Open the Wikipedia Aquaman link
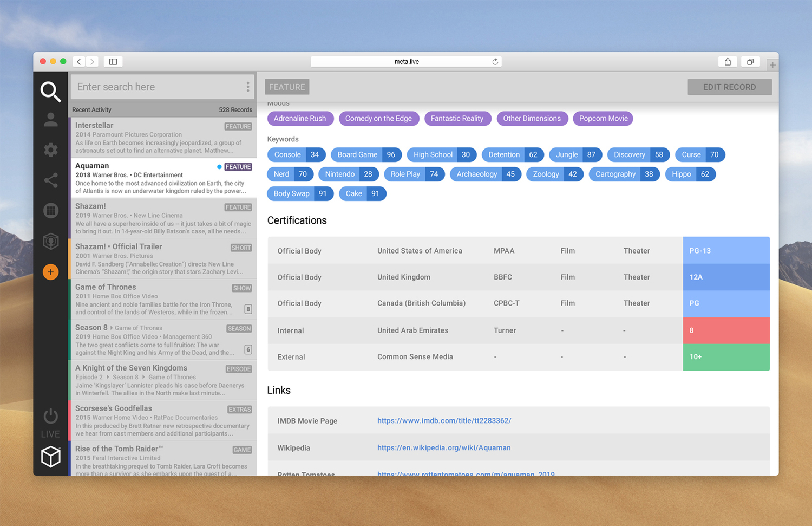Image resolution: width=812 pixels, height=526 pixels. 444,447
